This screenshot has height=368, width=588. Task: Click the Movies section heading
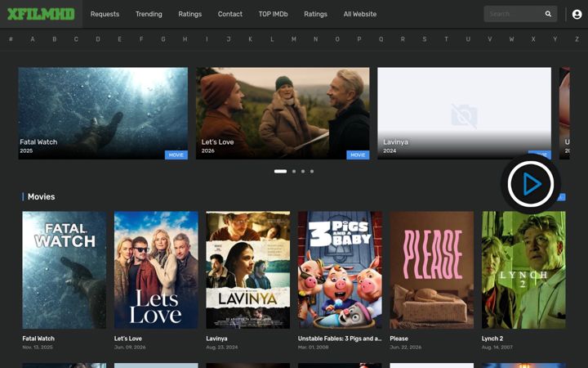[42, 197]
